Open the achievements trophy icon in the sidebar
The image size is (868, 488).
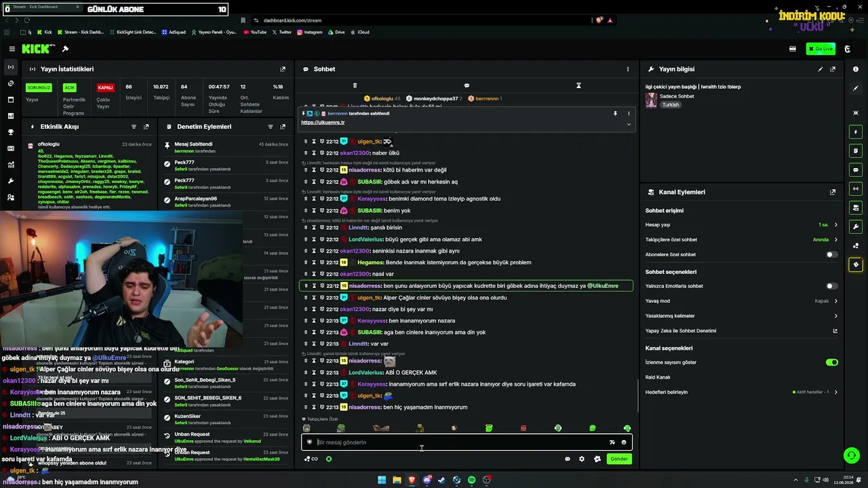(11, 132)
